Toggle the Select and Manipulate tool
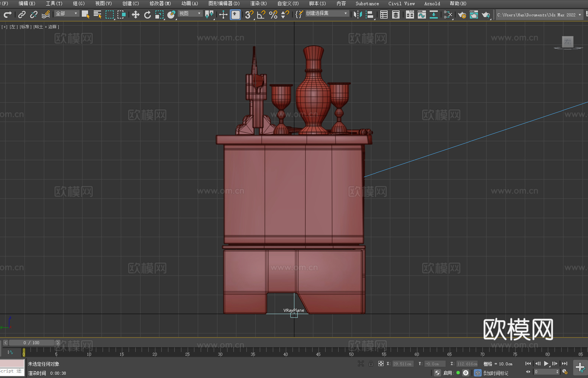 click(x=223, y=14)
